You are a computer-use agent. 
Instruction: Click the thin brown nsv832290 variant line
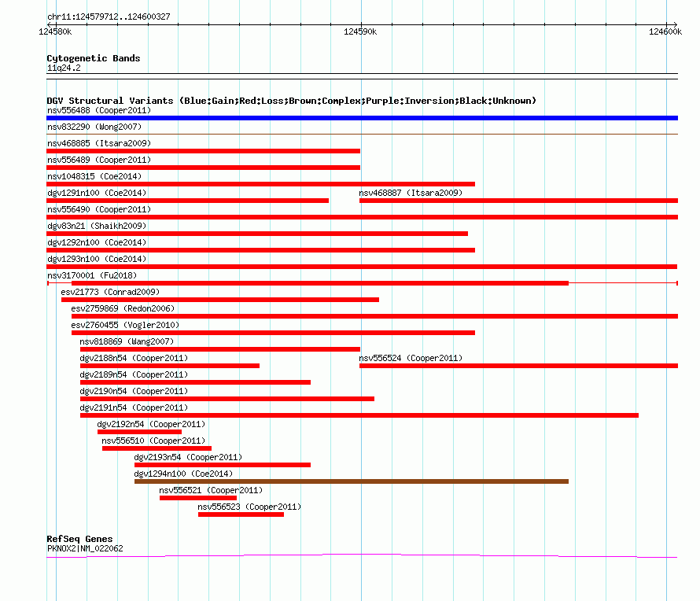pos(362,134)
